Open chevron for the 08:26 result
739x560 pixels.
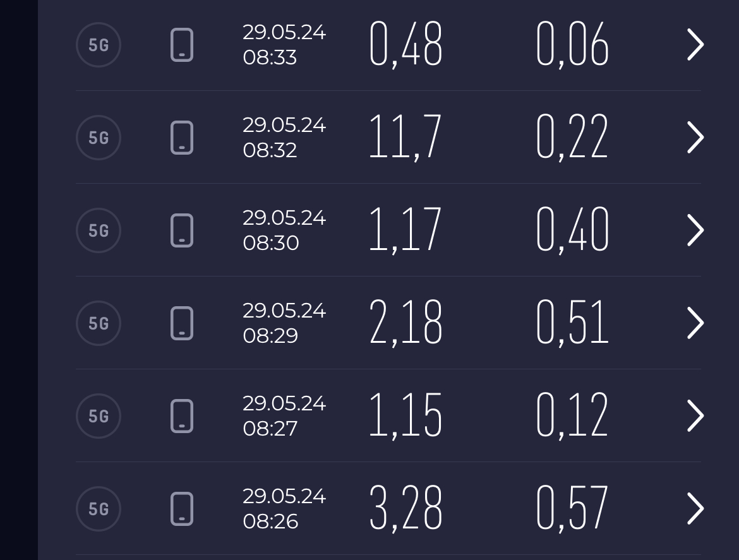695,509
